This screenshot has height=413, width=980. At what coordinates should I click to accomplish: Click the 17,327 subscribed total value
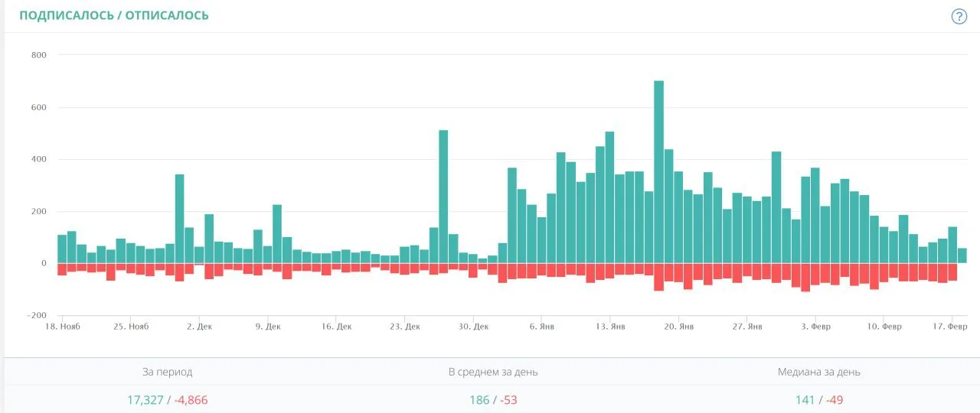pyautogui.click(x=145, y=400)
